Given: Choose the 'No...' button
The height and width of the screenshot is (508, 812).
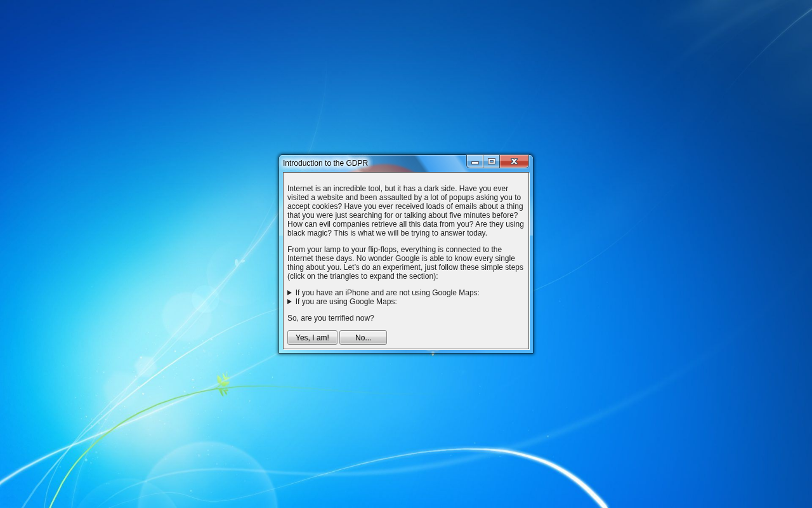Looking at the screenshot, I should click(x=363, y=338).
